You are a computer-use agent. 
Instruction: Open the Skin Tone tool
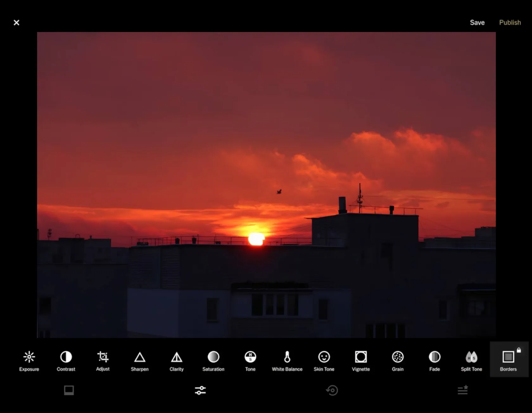tap(324, 360)
